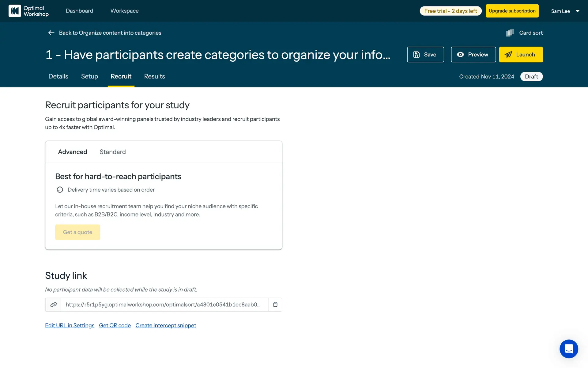Open the Dashboard menu item
This screenshot has height=368, width=588.
pyautogui.click(x=79, y=11)
